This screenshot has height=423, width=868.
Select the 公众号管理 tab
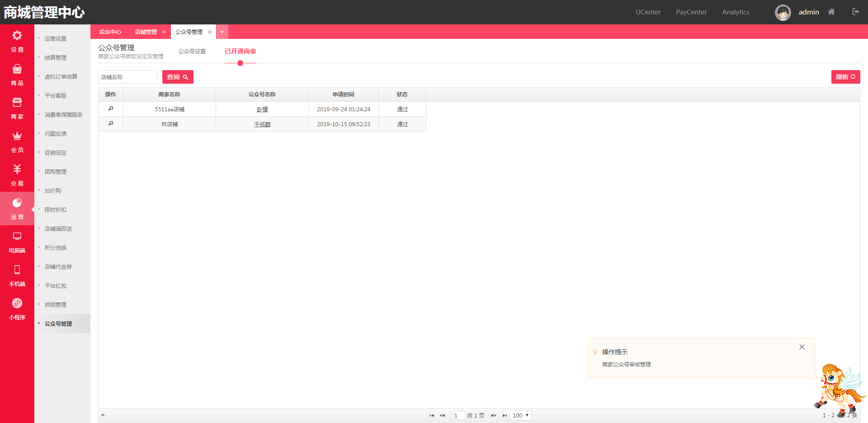tap(189, 32)
